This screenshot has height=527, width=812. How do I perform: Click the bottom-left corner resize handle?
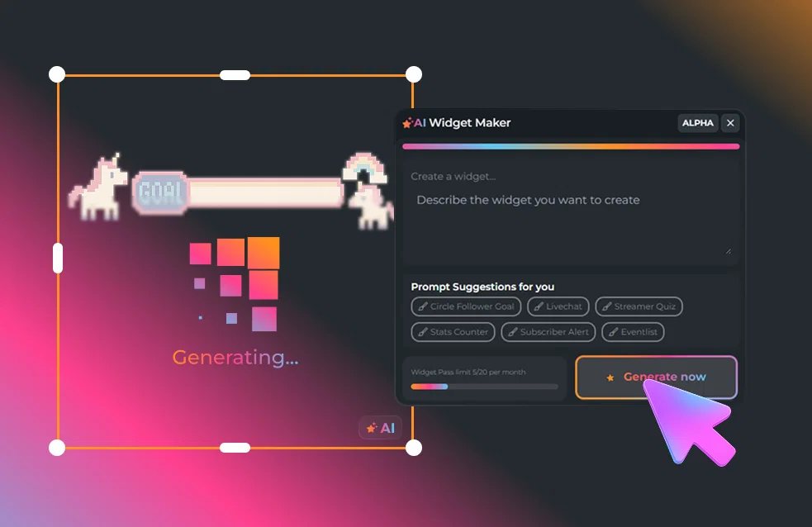pyautogui.click(x=57, y=448)
